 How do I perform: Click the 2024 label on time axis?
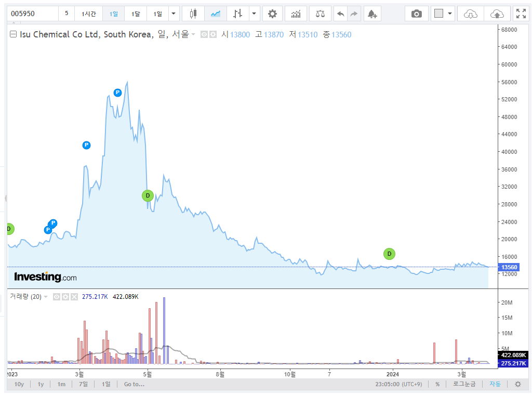[x=393, y=374]
